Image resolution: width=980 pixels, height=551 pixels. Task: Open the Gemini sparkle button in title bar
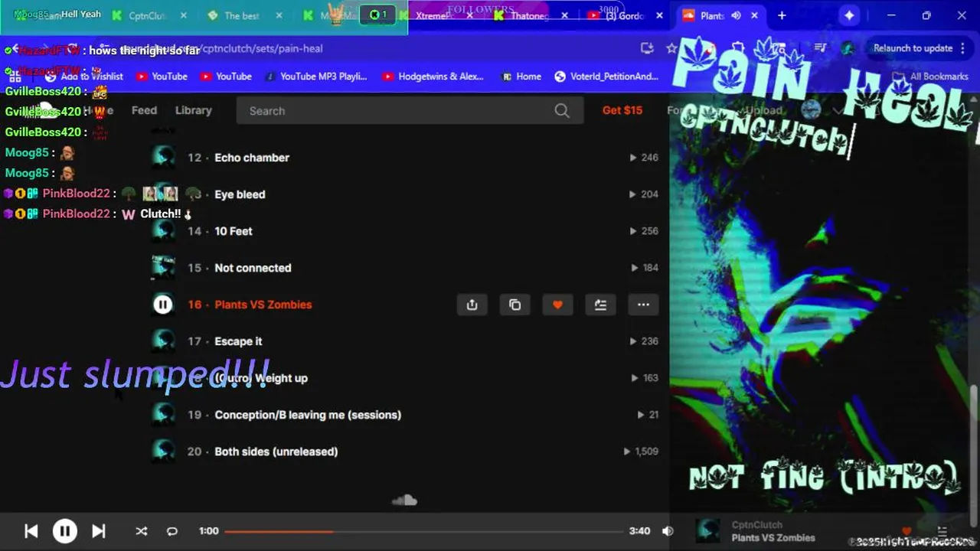click(x=849, y=15)
